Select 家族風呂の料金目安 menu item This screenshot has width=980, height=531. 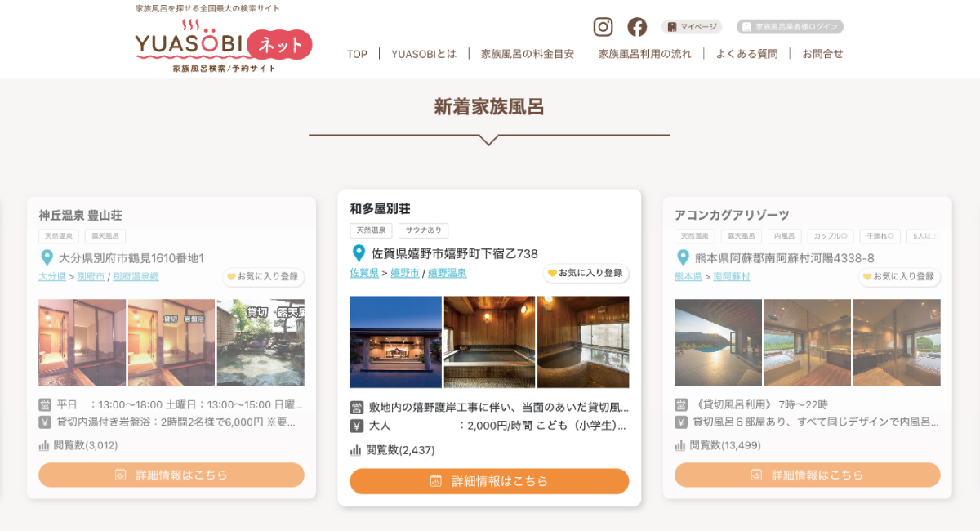pyautogui.click(x=528, y=54)
